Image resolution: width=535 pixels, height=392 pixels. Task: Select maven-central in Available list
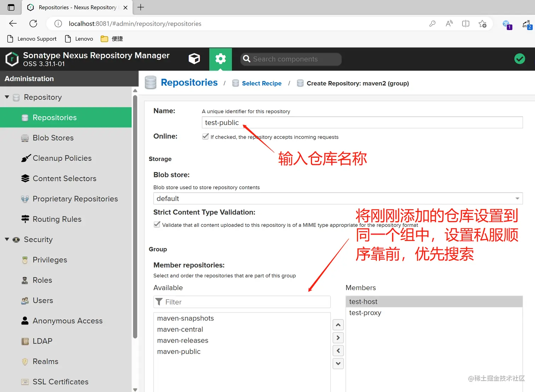[x=242, y=329]
